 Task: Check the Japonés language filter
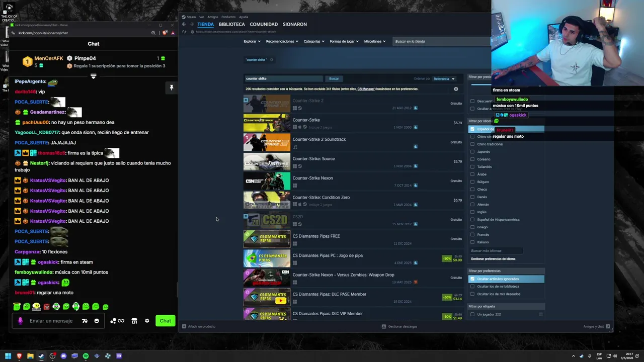pyautogui.click(x=472, y=152)
